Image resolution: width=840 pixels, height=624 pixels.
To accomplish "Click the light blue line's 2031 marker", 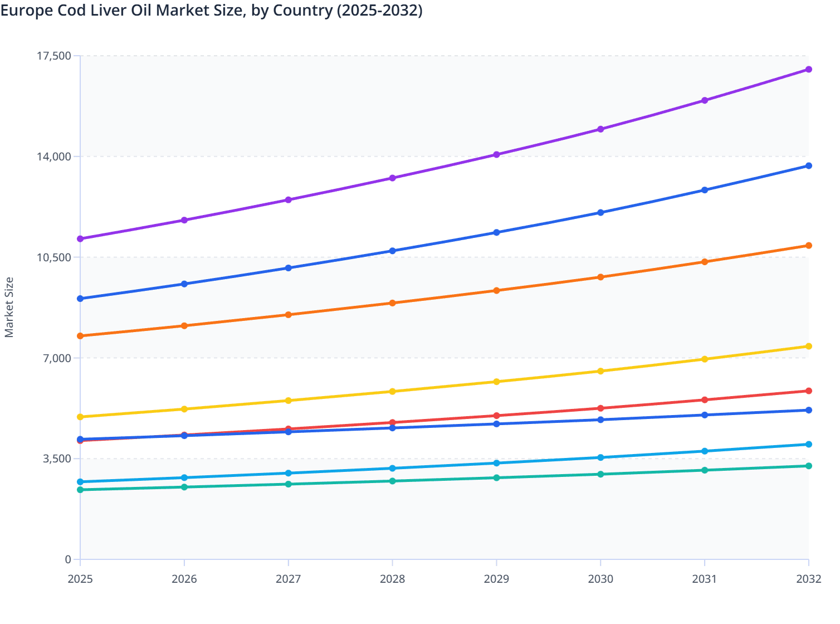I will pos(705,450).
